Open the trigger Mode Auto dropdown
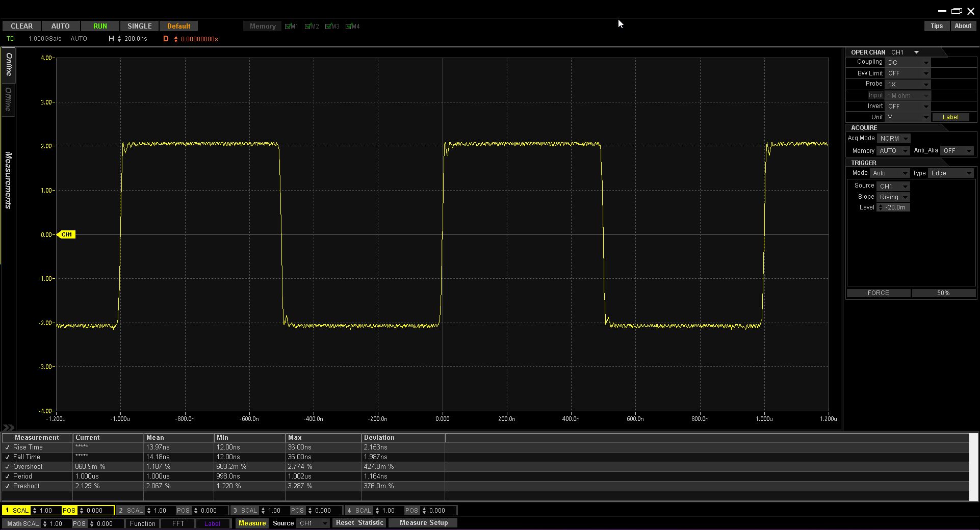 [x=890, y=173]
